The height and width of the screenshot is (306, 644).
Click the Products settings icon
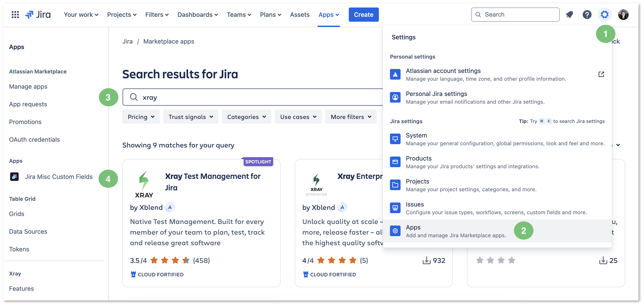click(x=395, y=162)
